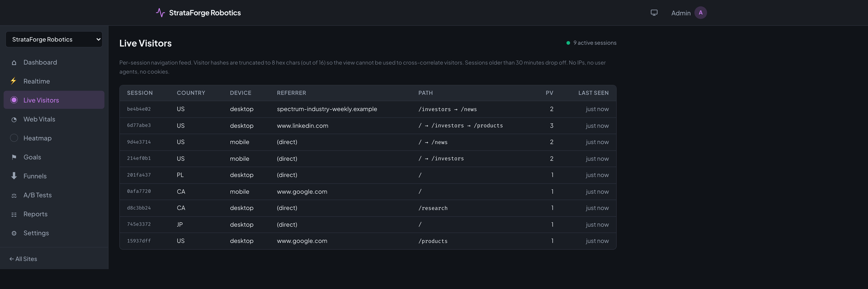
Task: Click the DEVICE column header
Action: tap(241, 93)
